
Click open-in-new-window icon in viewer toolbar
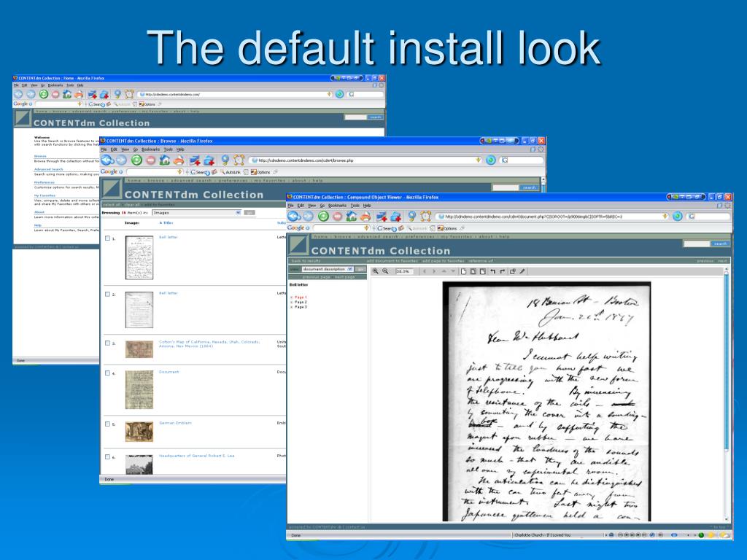click(x=513, y=271)
